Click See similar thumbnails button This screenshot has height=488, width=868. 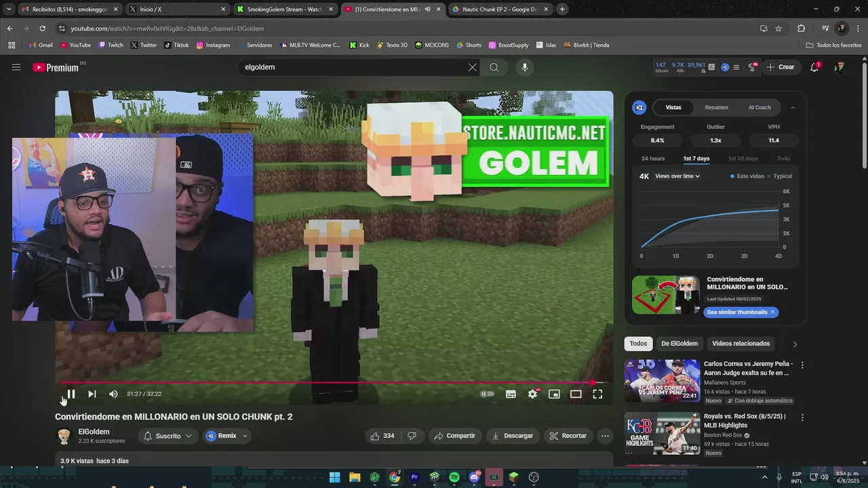pyautogui.click(x=741, y=312)
